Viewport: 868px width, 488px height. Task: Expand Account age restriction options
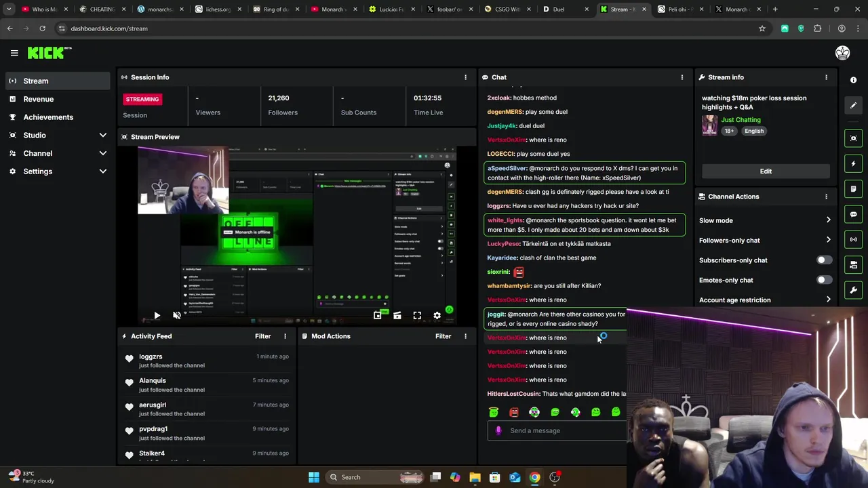(828, 300)
